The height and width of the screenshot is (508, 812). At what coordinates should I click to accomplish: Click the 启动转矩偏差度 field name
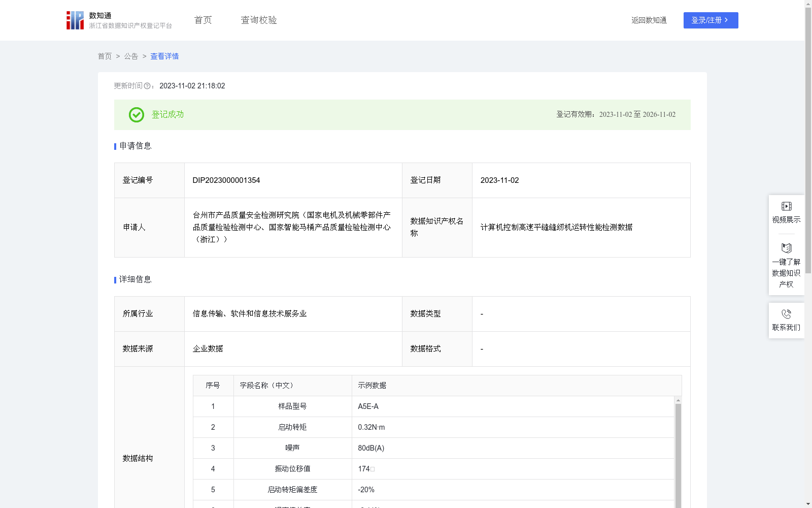pyautogui.click(x=292, y=490)
